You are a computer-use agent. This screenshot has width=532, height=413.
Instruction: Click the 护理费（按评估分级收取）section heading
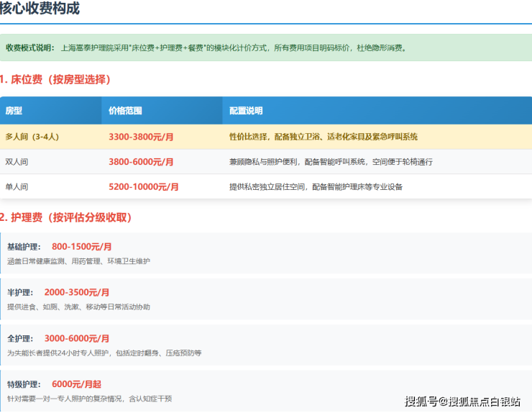[66, 217]
